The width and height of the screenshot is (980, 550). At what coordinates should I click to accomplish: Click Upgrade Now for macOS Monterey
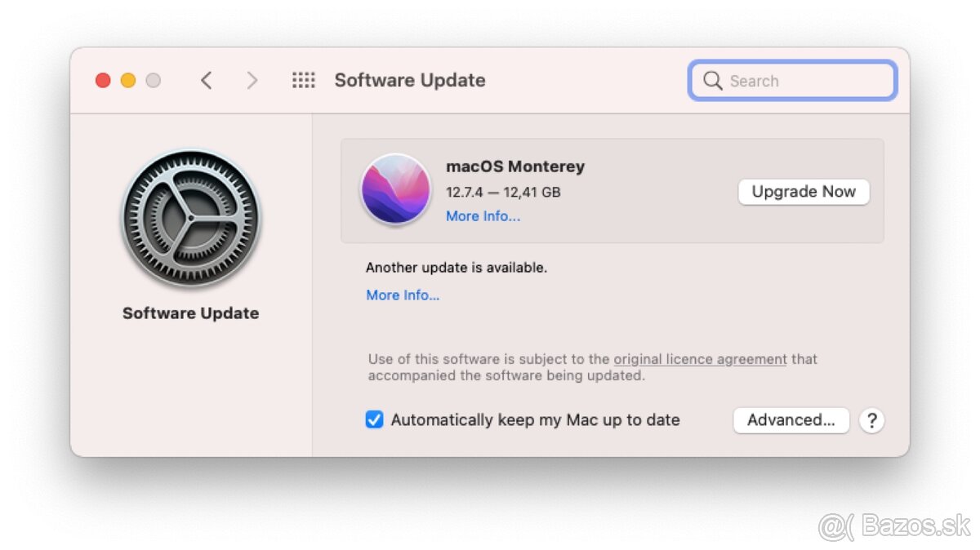(x=803, y=191)
